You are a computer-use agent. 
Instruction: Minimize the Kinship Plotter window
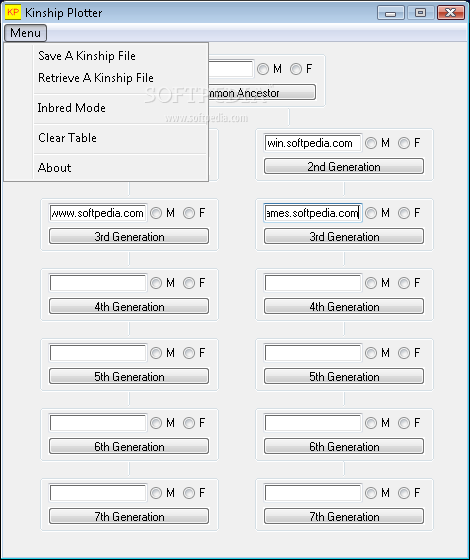(391, 13)
